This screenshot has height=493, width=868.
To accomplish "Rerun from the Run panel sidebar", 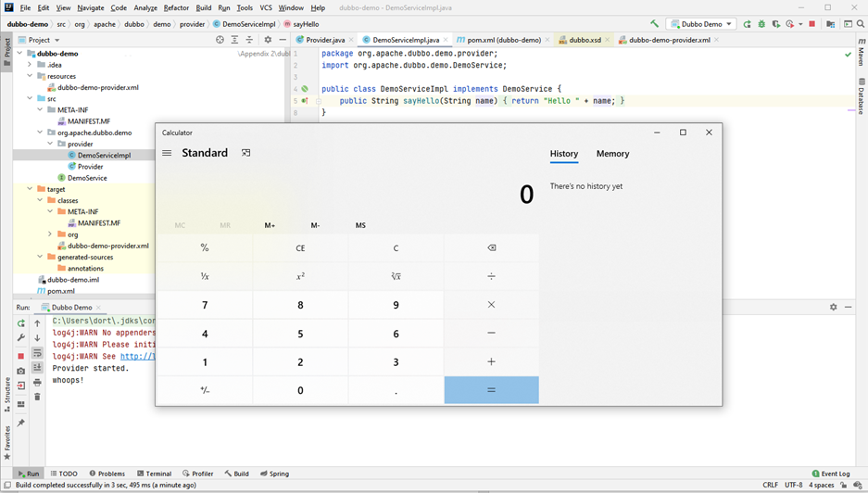I will 21,323.
